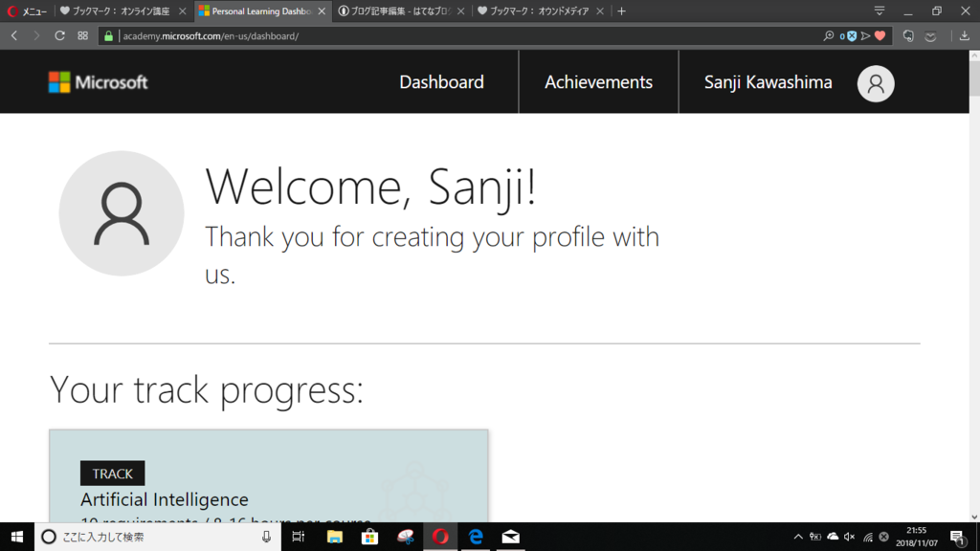Screen dimensions: 980x551
Task: Open the Sanji Kawashima account menu
Action: [768, 82]
